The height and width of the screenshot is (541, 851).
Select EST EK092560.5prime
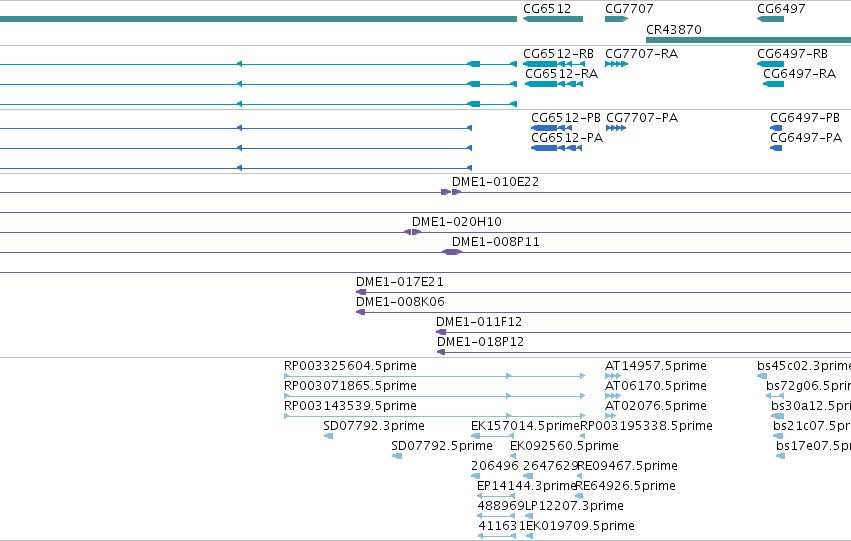pos(513,456)
